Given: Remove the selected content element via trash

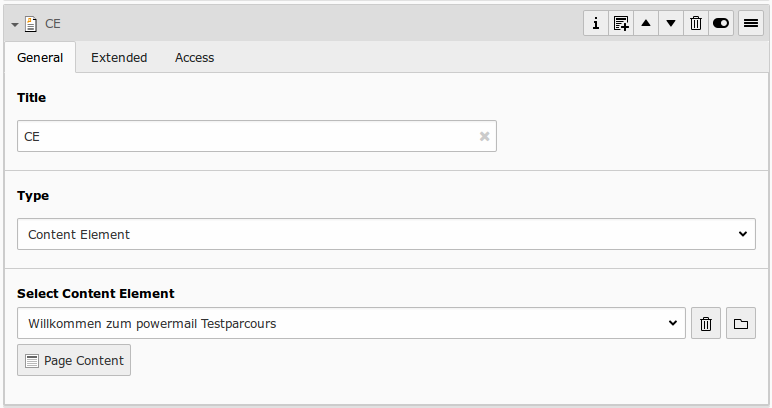Looking at the screenshot, I should point(706,323).
